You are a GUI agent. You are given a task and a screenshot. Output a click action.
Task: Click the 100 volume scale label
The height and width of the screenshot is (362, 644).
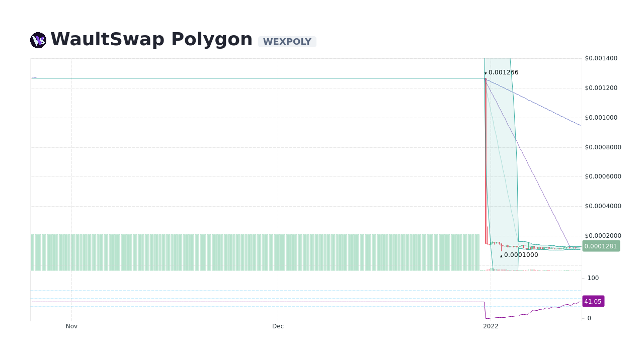click(593, 278)
